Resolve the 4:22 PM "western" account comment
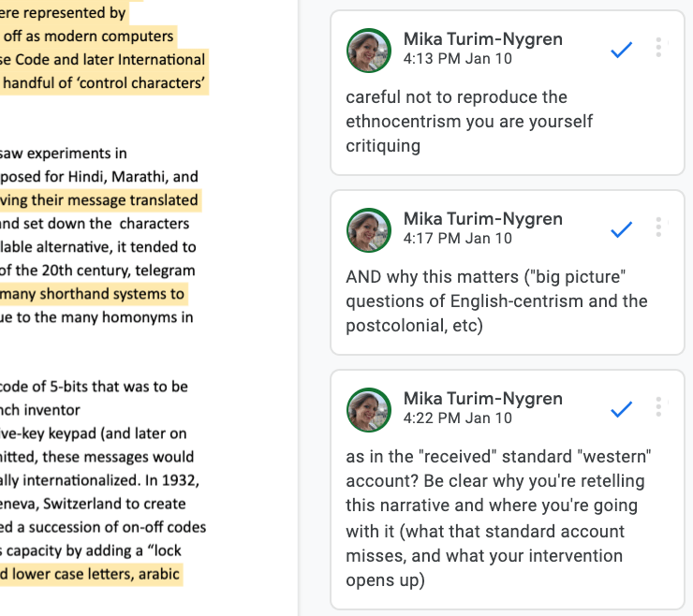This screenshot has width=693, height=616. (x=621, y=409)
